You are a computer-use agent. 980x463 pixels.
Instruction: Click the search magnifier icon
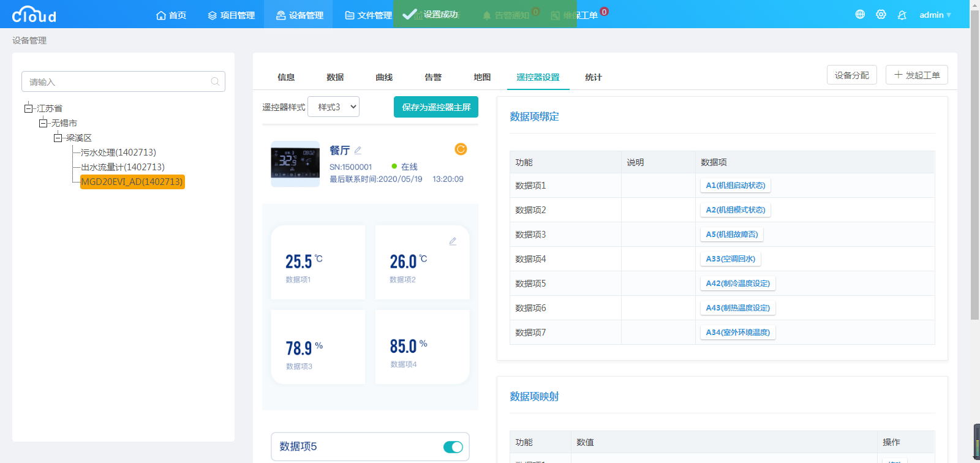[x=215, y=81]
